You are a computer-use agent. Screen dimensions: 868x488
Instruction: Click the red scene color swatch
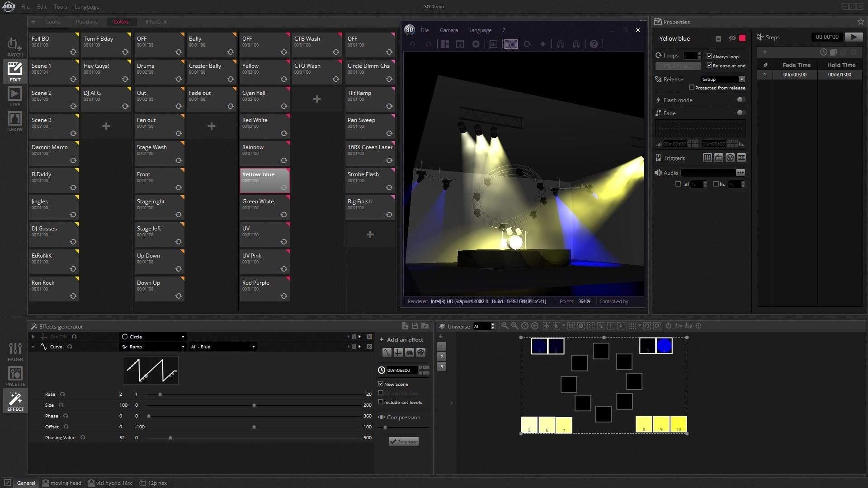click(x=742, y=38)
